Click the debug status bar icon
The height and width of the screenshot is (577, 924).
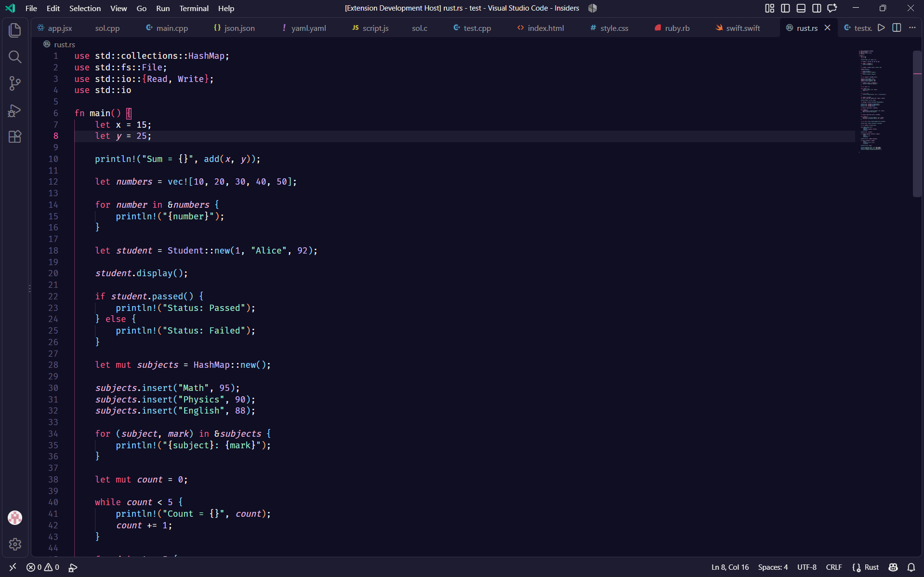coord(73,567)
